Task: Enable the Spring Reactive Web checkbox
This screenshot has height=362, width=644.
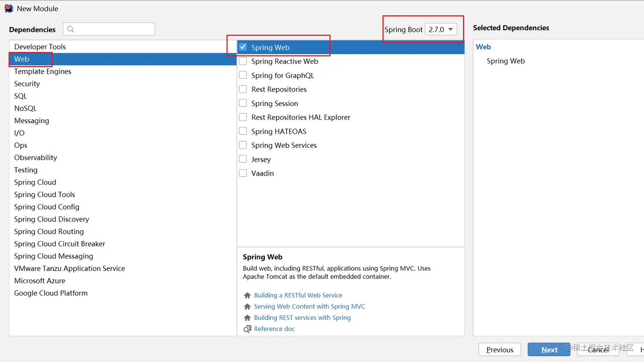Action: (x=243, y=61)
